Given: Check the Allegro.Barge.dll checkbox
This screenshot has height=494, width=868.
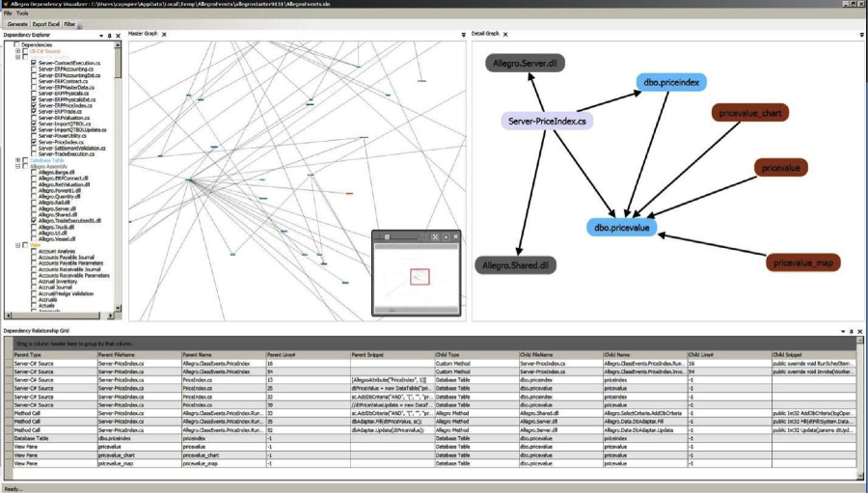Looking at the screenshot, I should (x=34, y=173).
